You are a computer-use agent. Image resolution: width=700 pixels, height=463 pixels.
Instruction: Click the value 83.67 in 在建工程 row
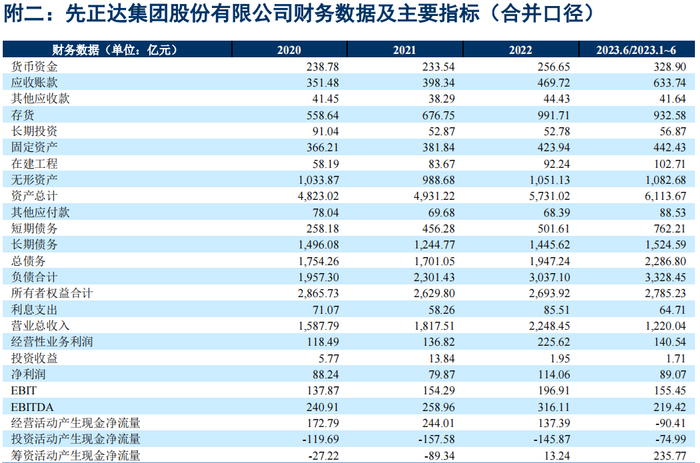pyautogui.click(x=442, y=164)
